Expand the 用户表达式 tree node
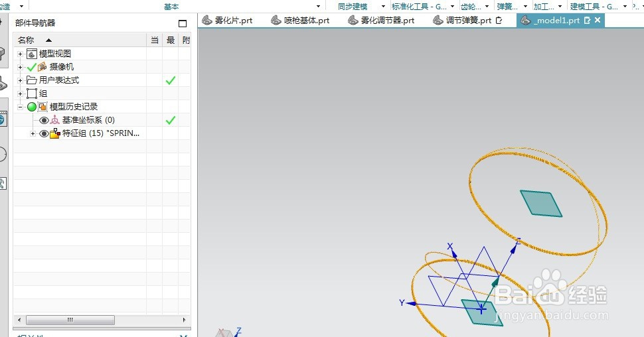The width and height of the screenshot is (644, 337). 20,80
